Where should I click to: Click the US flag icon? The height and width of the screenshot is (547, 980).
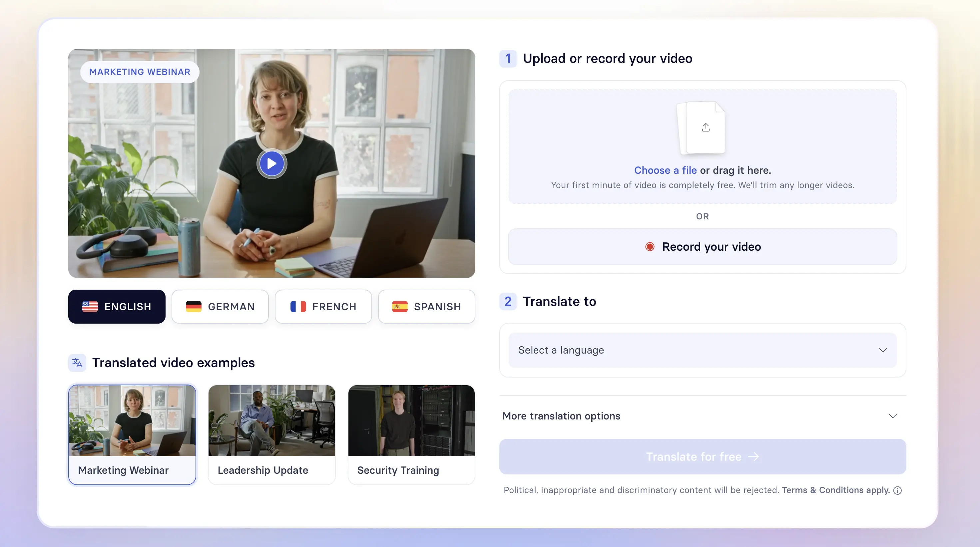(90, 306)
